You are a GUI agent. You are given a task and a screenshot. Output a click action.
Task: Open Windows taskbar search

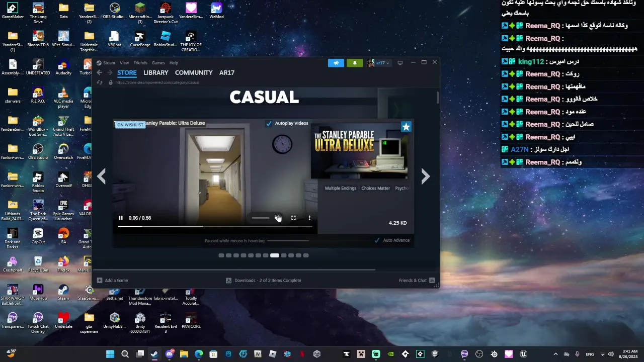[125, 354]
